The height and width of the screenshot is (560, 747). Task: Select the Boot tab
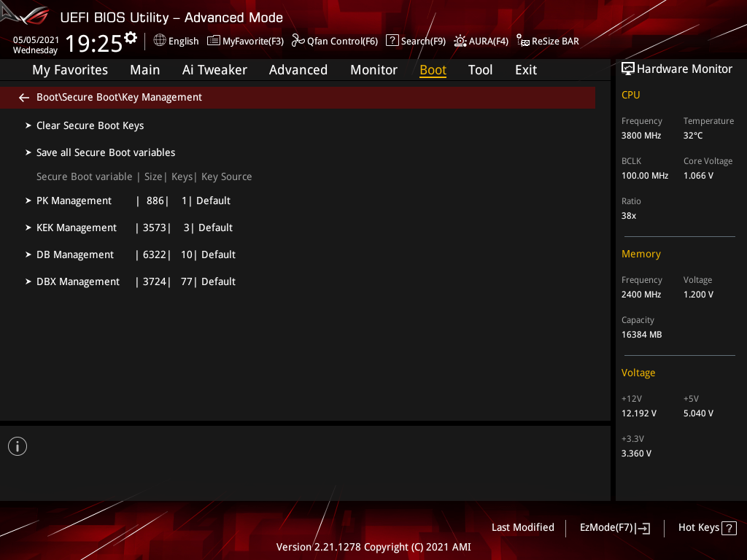[x=433, y=70]
